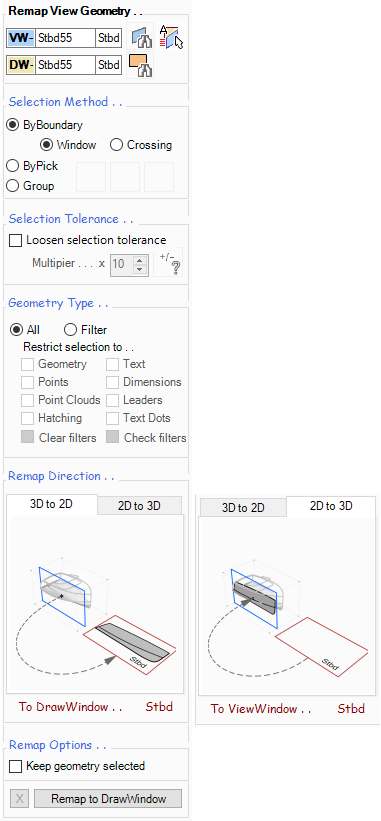381x821 pixels.
Task: Click the VW Stbd55 name field
Action: click(x=65, y=38)
